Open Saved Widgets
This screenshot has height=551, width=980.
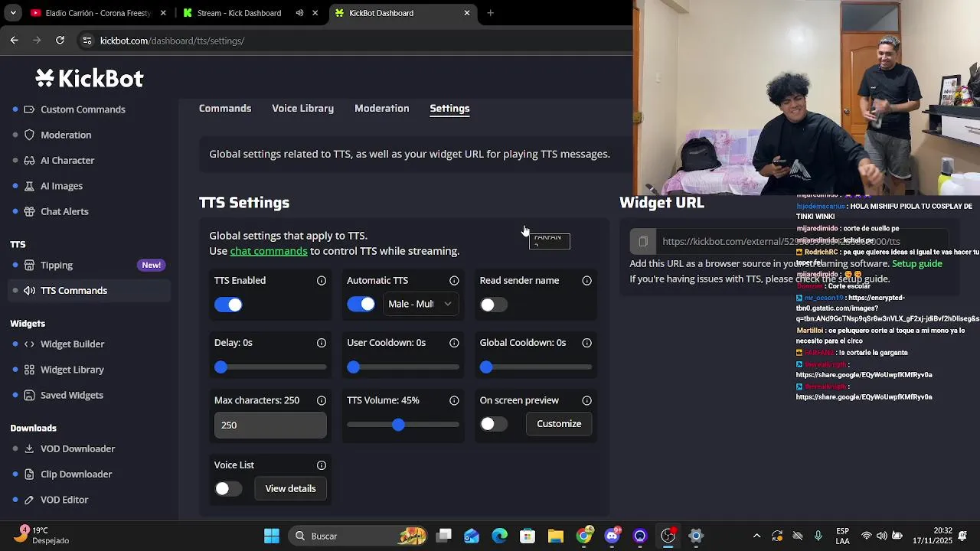click(x=71, y=396)
